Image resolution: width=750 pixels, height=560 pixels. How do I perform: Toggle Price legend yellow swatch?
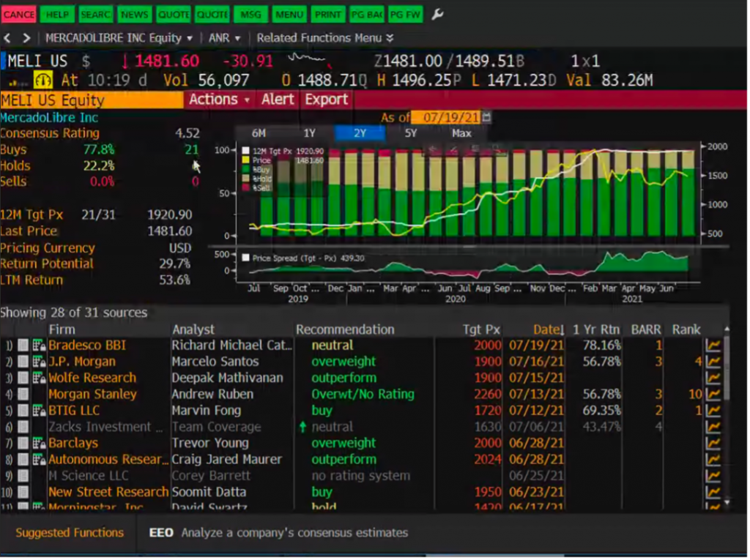pos(246,160)
